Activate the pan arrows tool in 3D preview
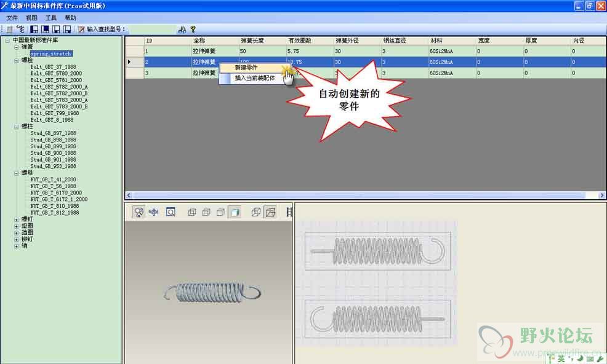Screen dimensions: 607x364 click(154, 212)
